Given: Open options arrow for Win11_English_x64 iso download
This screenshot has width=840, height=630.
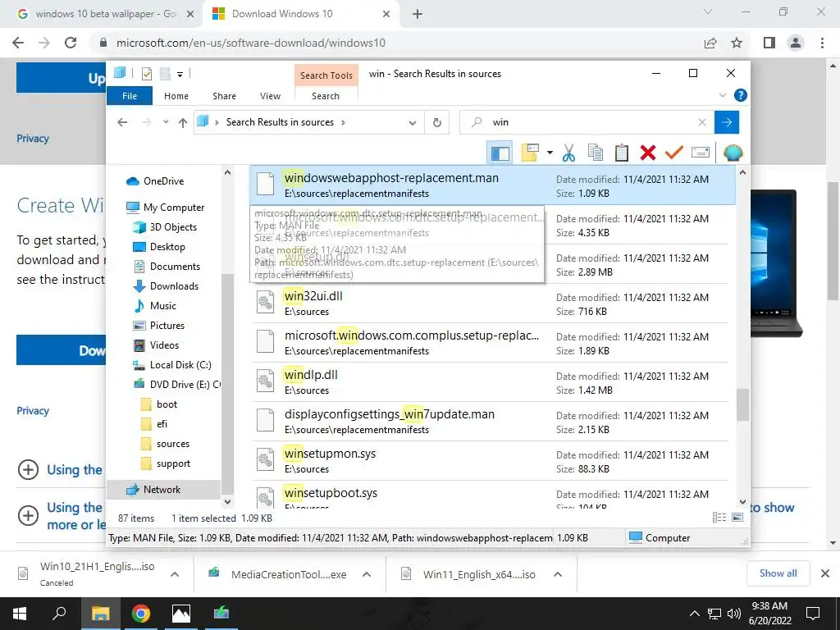Looking at the screenshot, I should [x=558, y=574].
